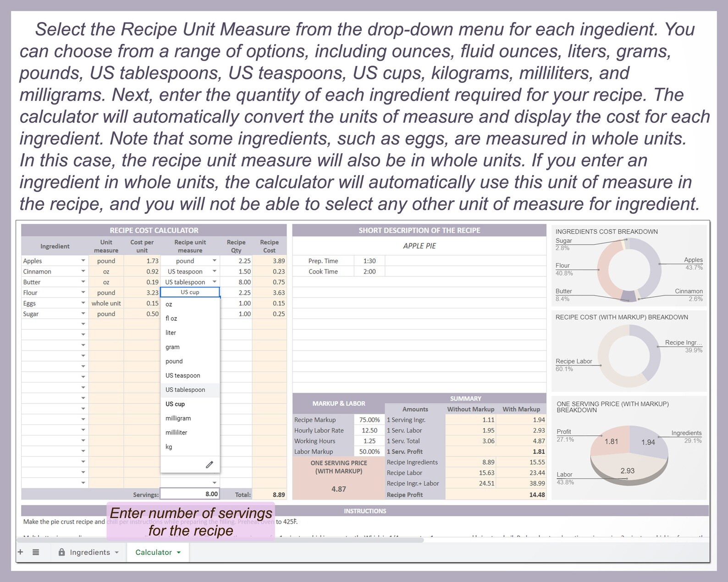Open Cinnamon recipe unit dropdown showing US teaspoon
Screen dimensions: 728x582
pyautogui.click(x=214, y=271)
